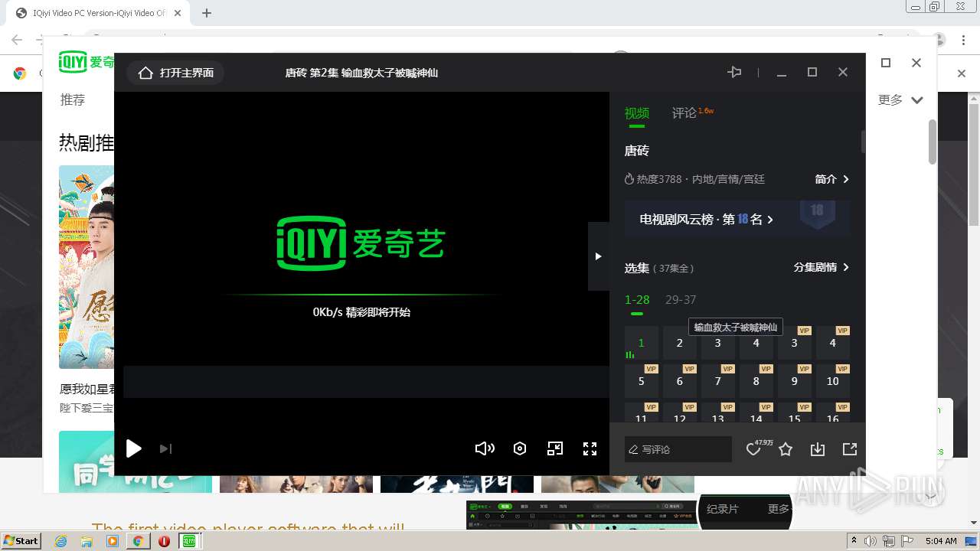Mute the player volume speaker icon

(485, 448)
